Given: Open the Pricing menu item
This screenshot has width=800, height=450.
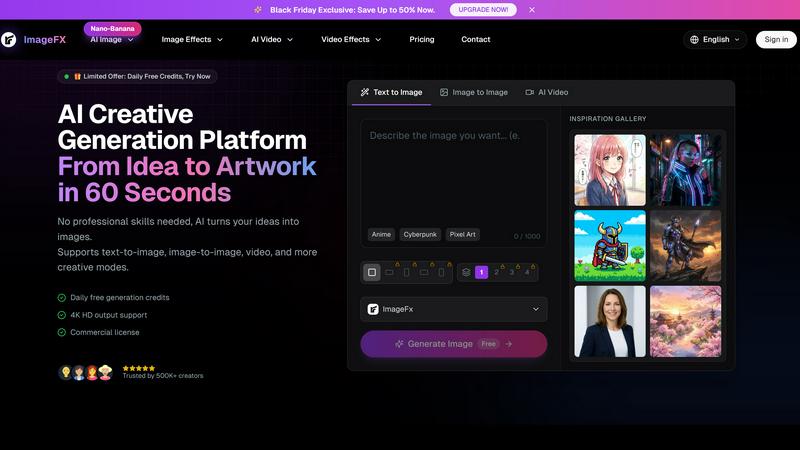Looking at the screenshot, I should (422, 40).
